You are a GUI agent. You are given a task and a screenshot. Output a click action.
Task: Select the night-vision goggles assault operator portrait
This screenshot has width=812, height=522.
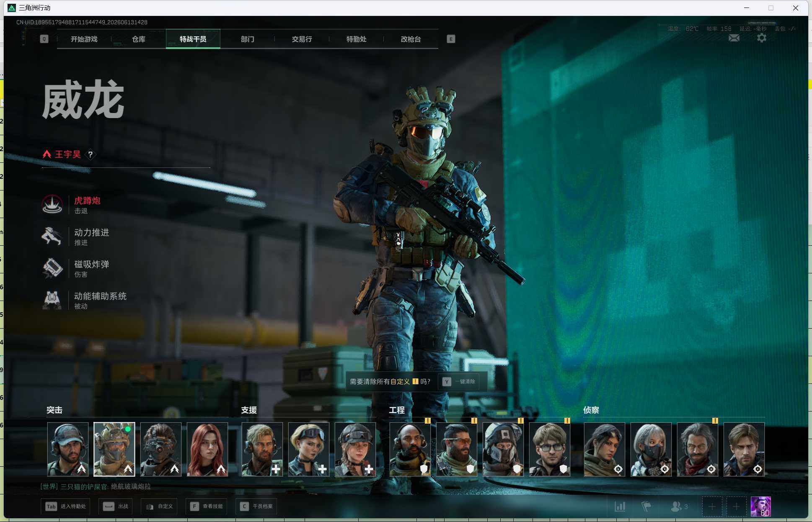click(161, 449)
